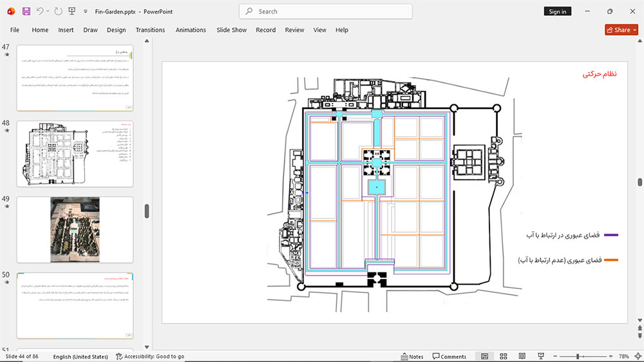Viewport: 644px width, 362px height.
Task: Click the Save icon in title bar
Action: pyautogui.click(x=26, y=12)
